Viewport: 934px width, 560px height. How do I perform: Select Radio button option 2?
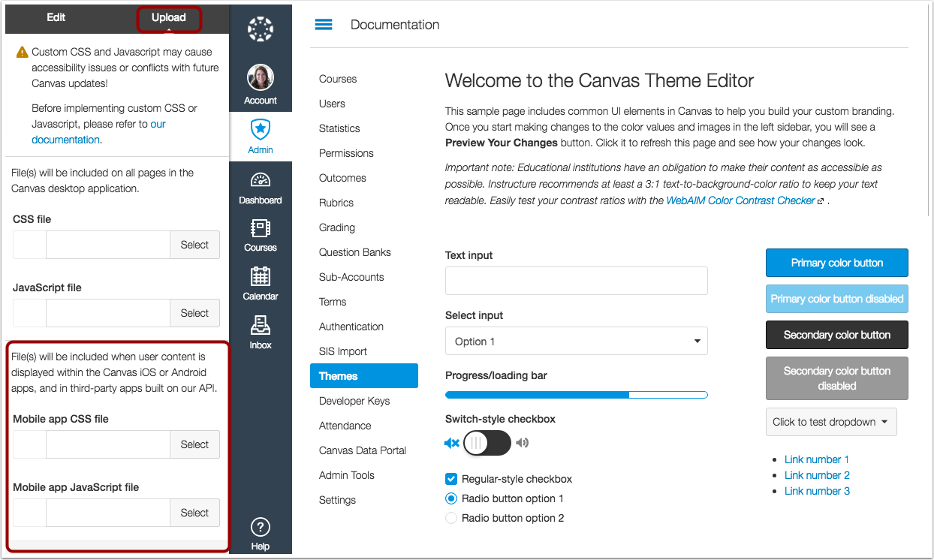(x=451, y=517)
